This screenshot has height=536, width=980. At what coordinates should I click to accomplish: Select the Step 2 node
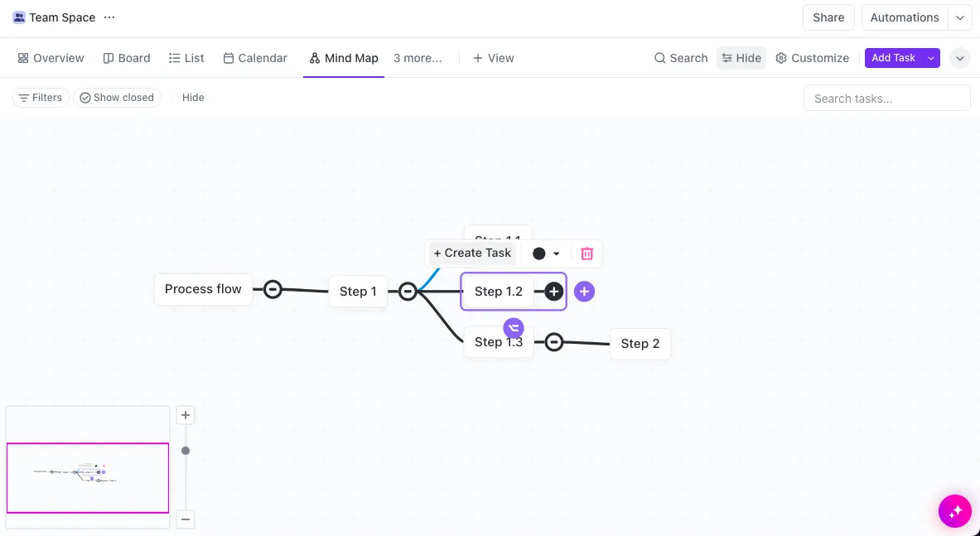pos(640,344)
